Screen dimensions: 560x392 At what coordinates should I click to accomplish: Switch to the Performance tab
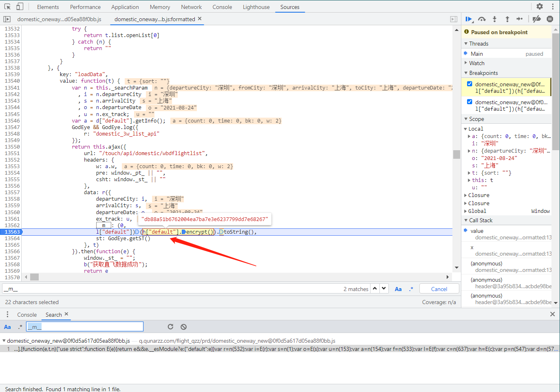85,7
